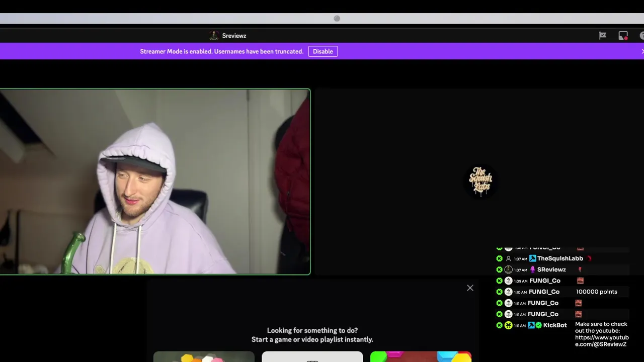
Task: Focus the hooded streamer webcam tile
Action: click(155, 182)
